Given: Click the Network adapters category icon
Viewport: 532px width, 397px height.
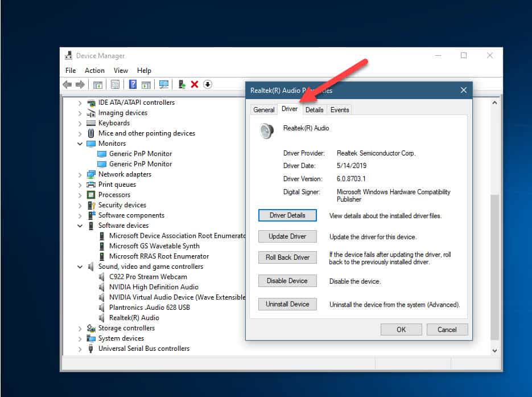Looking at the screenshot, I should (x=91, y=174).
